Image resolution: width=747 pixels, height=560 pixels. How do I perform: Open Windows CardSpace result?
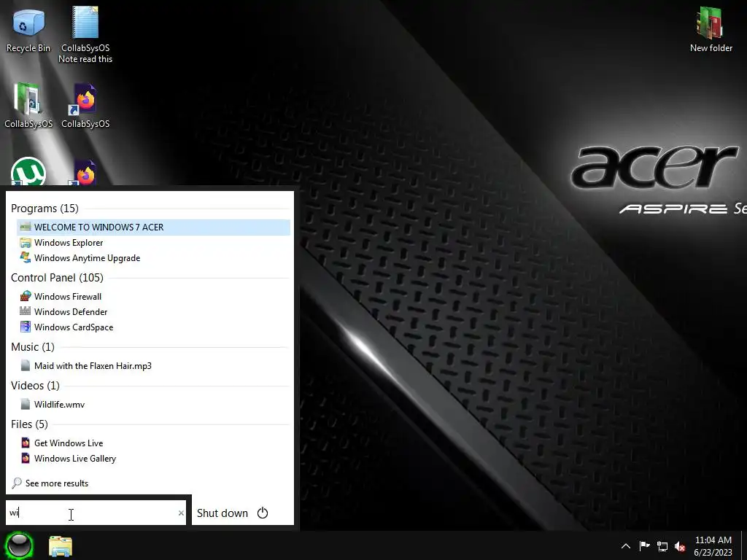(153, 327)
